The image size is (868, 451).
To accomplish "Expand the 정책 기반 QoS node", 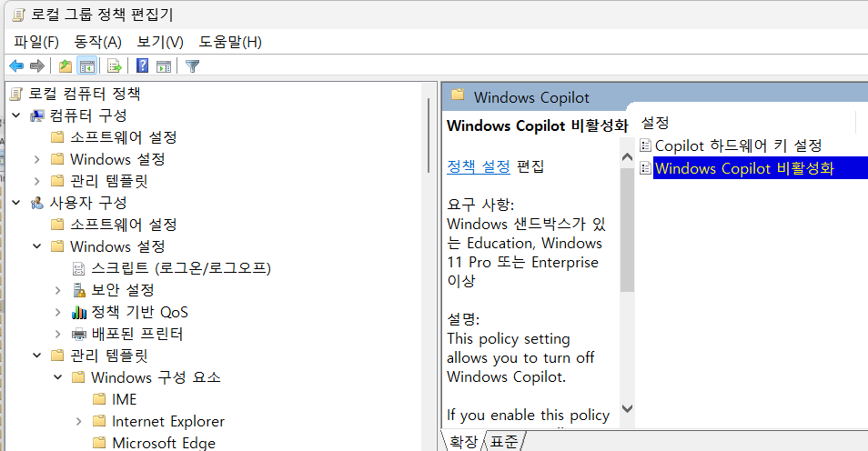I will [x=58, y=312].
